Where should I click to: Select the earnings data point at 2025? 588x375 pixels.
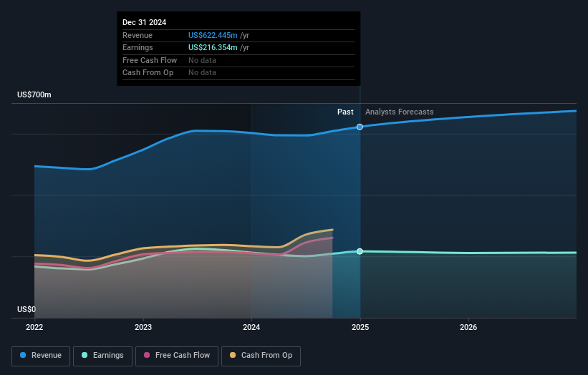pyautogui.click(x=360, y=251)
